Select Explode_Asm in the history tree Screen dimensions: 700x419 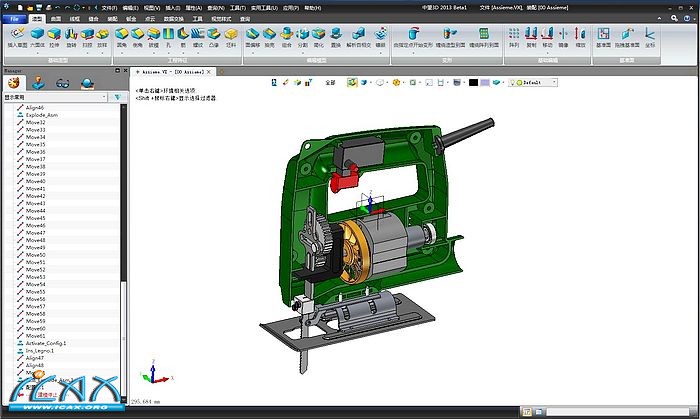click(42, 115)
